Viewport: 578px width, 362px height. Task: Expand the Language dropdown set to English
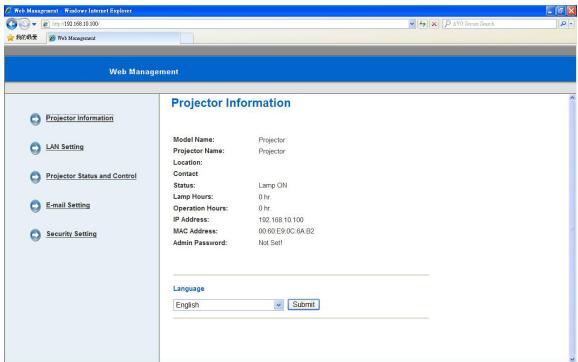(x=228, y=305)
